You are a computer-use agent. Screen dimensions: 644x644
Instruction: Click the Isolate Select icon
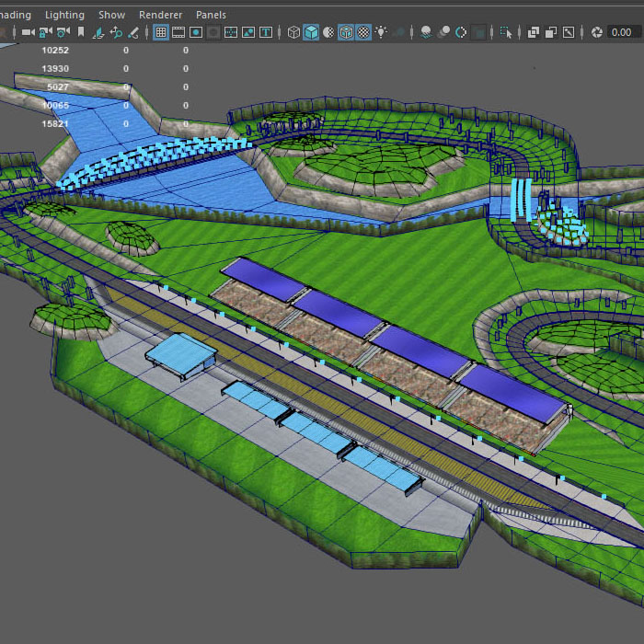tap(505, 32)
